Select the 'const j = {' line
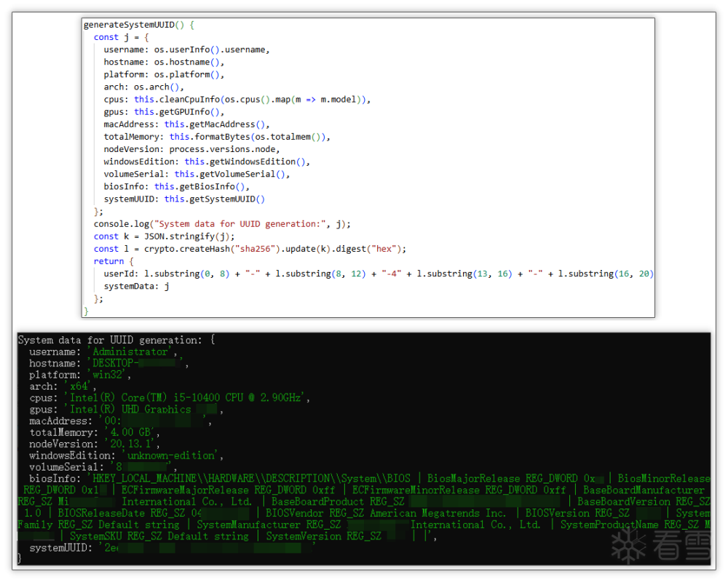 [x=121, y=37]
